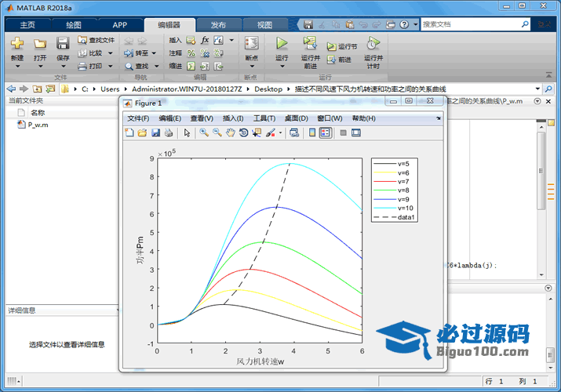Toggle the edit plot arrow tool
This screenshot has height=392, width=561.
[188, 133]
